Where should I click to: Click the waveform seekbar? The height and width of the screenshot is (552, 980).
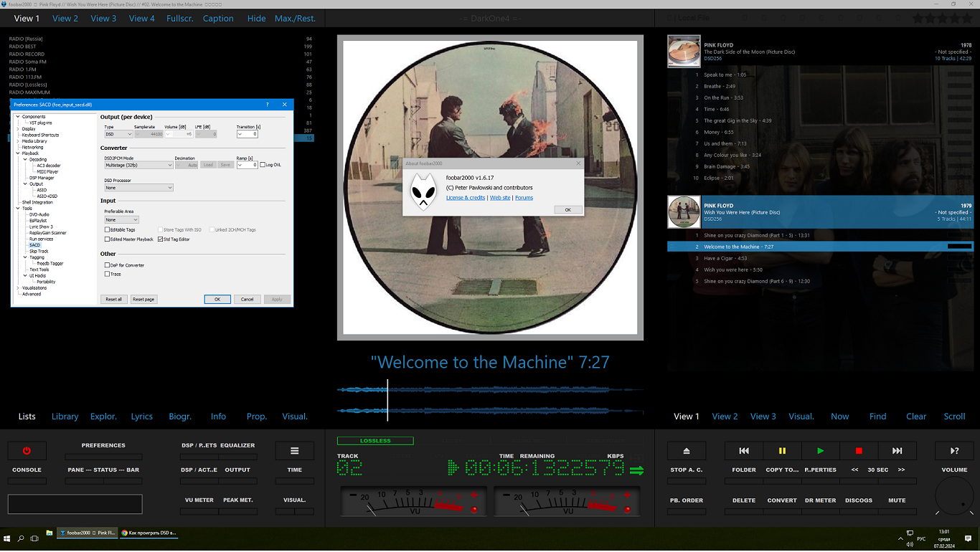[x=490, y=400]
